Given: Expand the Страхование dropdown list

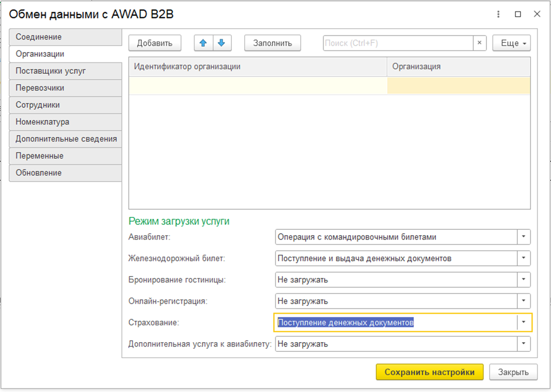Looking at the screenshot, I should point(523,323).
